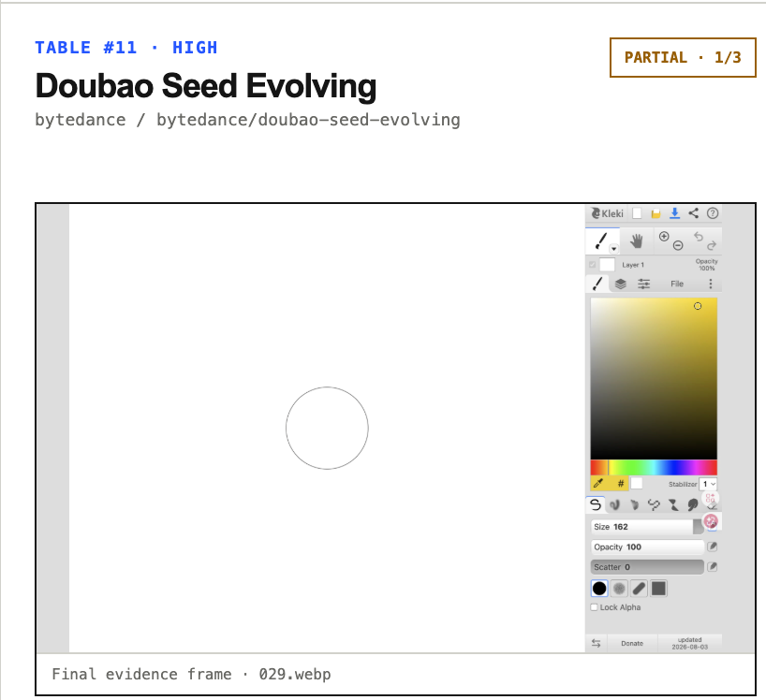
Task: Click the PARTIAL 1/3 badge
Action: pos(683,58)
